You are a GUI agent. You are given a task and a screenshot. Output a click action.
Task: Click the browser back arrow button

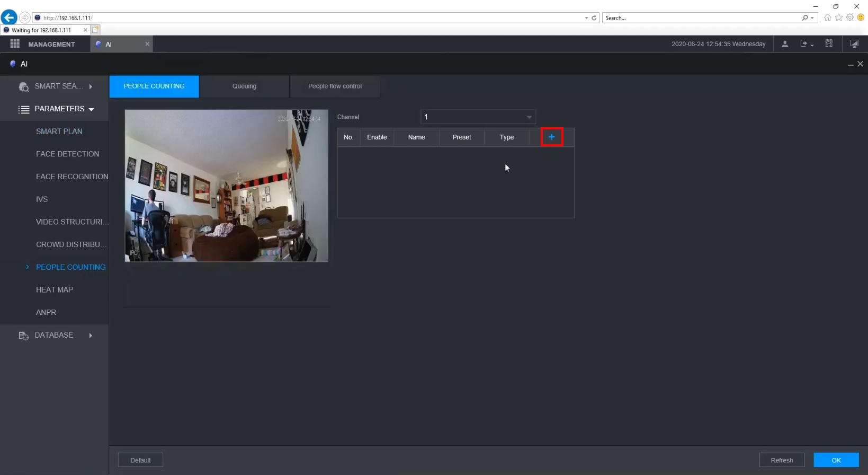tap(9, 17)
